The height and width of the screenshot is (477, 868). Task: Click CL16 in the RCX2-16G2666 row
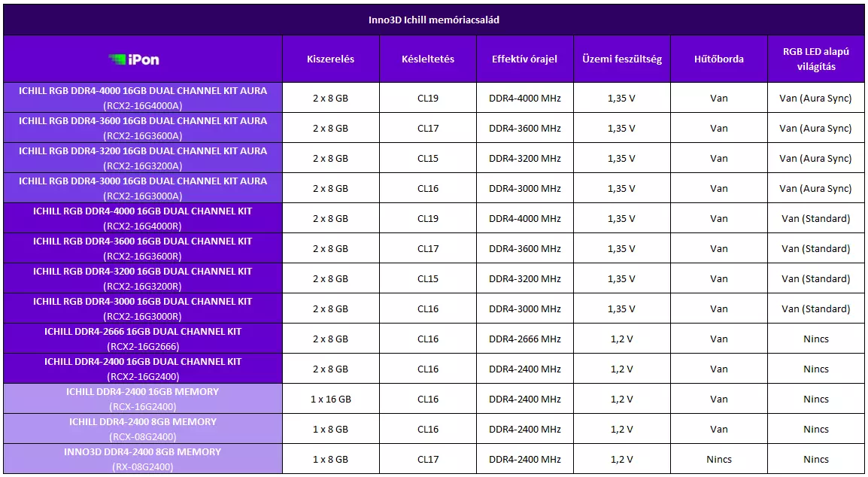click(428, 339)
